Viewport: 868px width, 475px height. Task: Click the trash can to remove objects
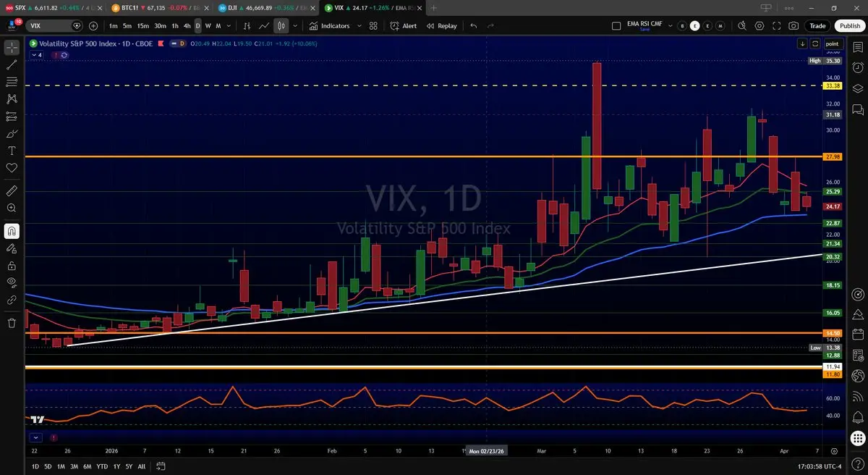click(x=12, y=323)
